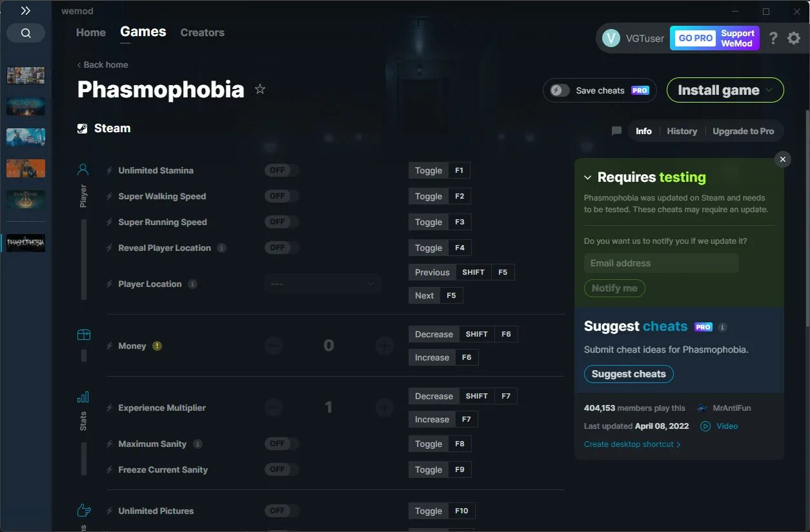Toggle the Save cheats switch
This screenshot has width=810, height=532.
(560, 90)
